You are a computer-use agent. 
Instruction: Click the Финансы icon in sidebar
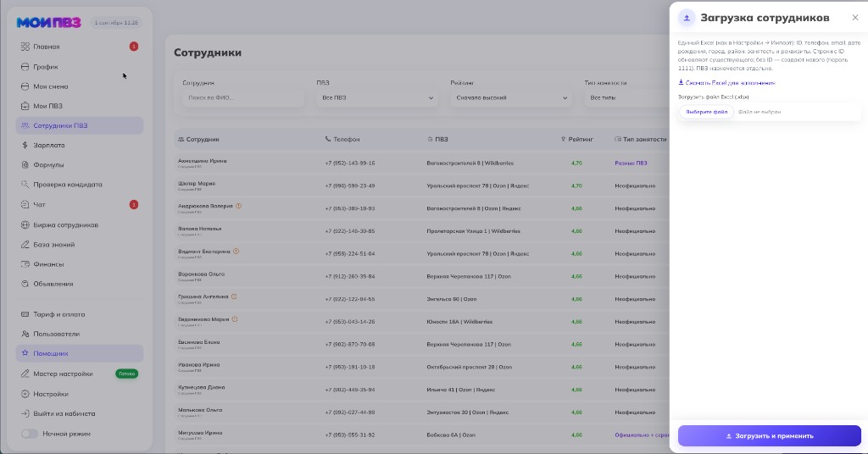coord(25,264)
